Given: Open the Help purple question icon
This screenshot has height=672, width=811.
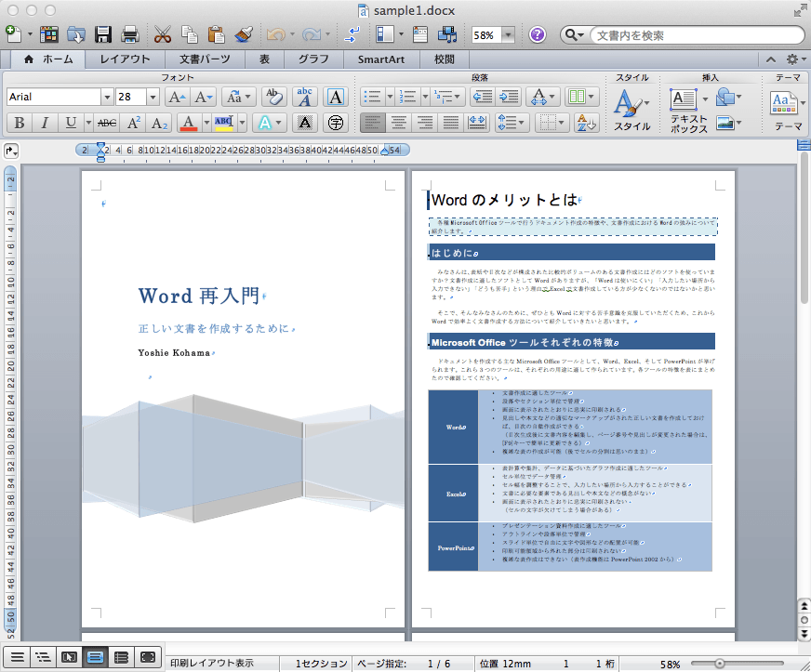Looking at the screenshot, I should click(x=538, y=35).
